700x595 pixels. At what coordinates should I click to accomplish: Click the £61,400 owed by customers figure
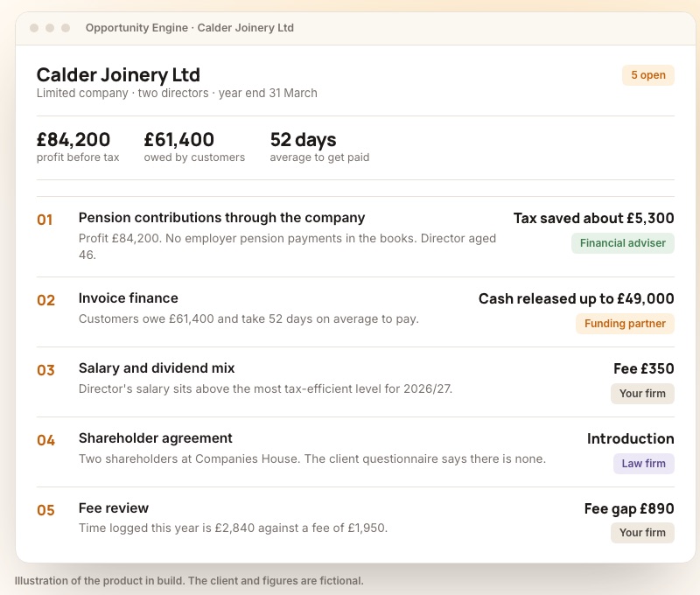(194, 147)
